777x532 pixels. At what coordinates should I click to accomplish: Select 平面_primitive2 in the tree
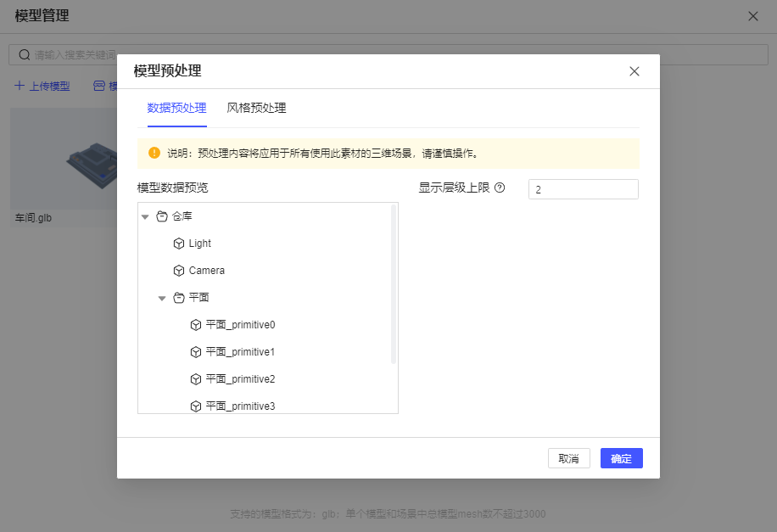point(240,379)
